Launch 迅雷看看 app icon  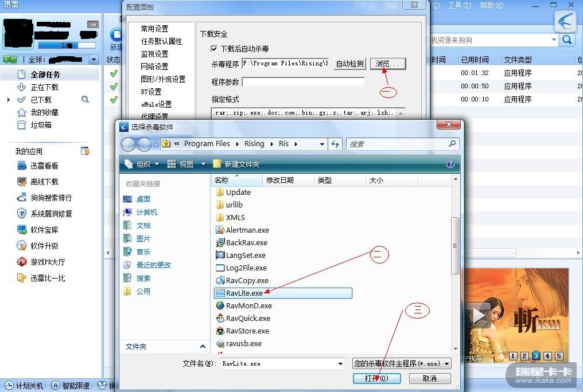coord(37,166)
